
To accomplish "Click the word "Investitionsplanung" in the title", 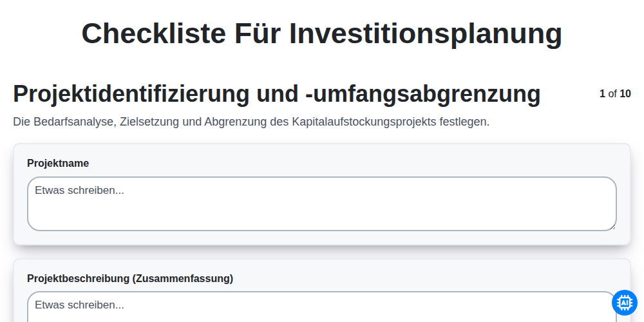I will (426, 33).
